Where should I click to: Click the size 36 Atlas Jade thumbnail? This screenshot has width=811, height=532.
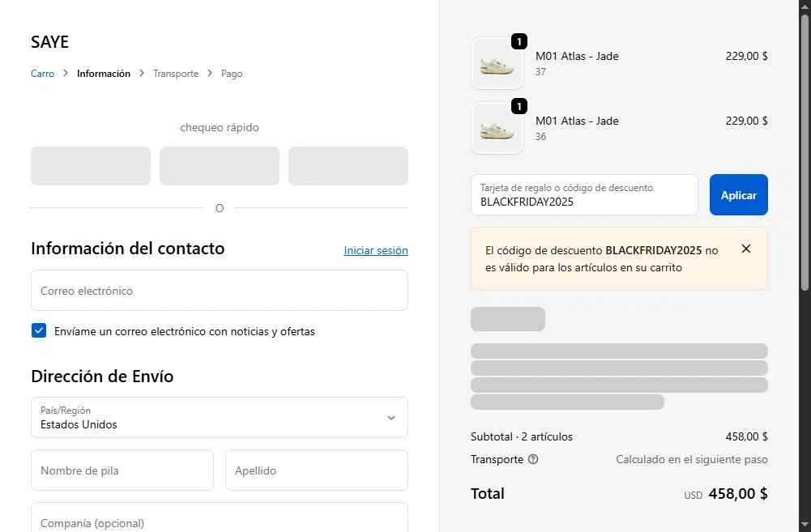pyautogui.click(x=497, y=128)
